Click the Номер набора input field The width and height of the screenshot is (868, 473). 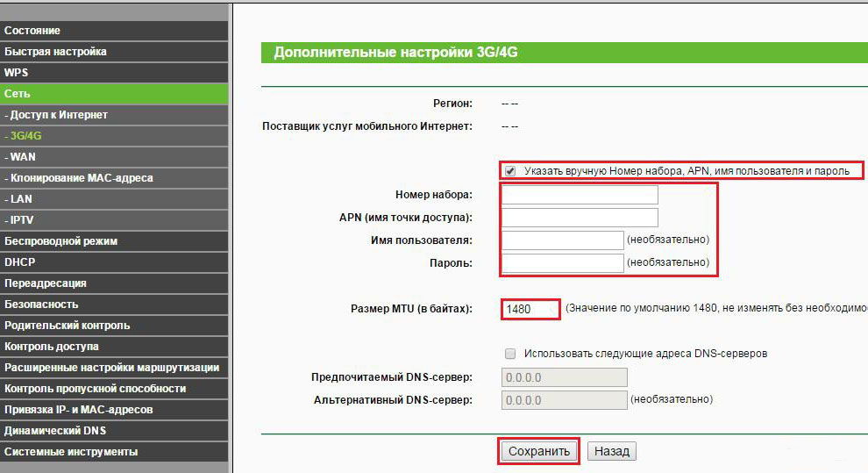pos(580,195)
